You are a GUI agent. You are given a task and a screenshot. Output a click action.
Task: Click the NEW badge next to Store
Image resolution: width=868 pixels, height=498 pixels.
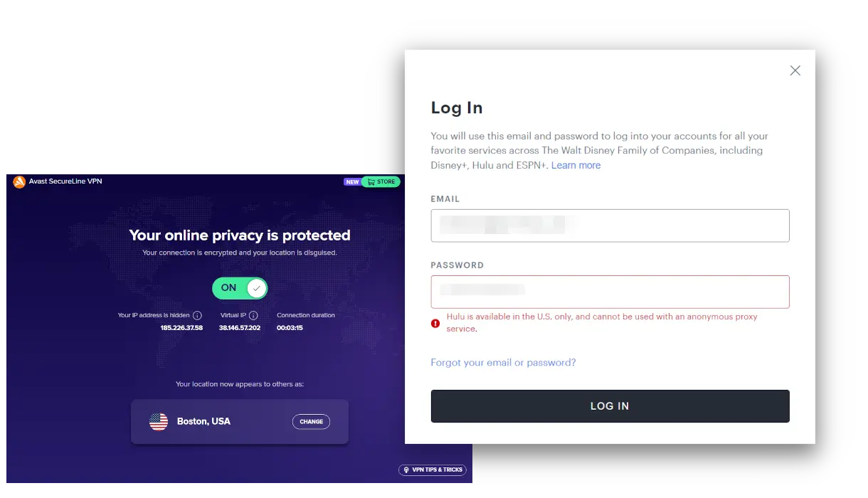[x=352, y=182]
